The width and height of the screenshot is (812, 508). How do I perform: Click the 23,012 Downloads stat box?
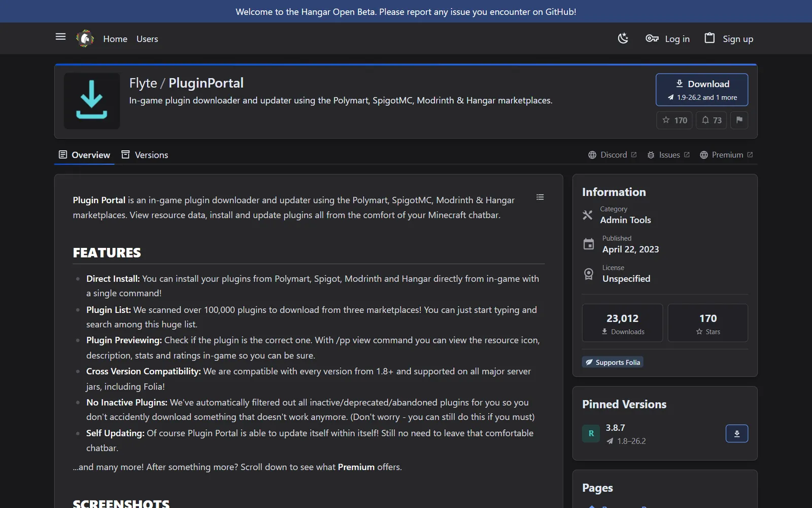622,323
